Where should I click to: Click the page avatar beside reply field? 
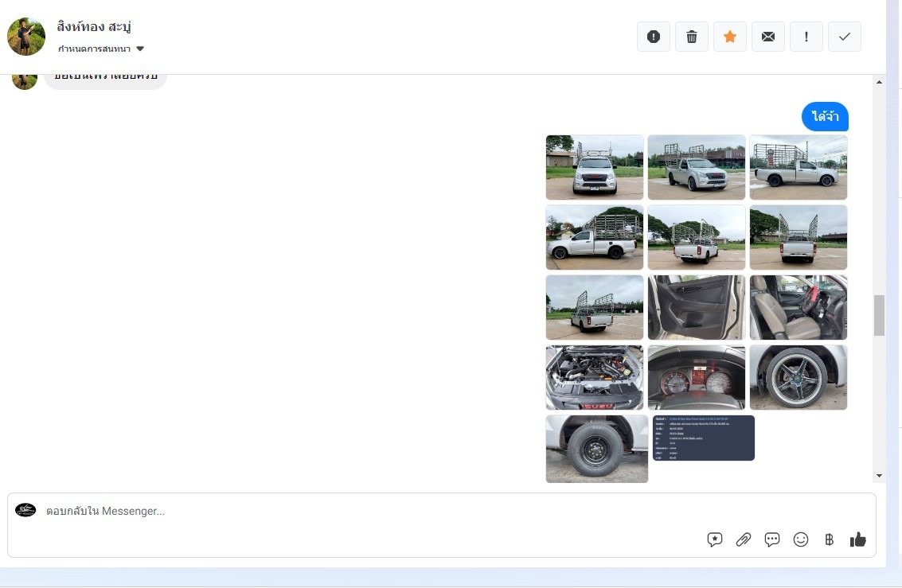(x=25, y=510)
